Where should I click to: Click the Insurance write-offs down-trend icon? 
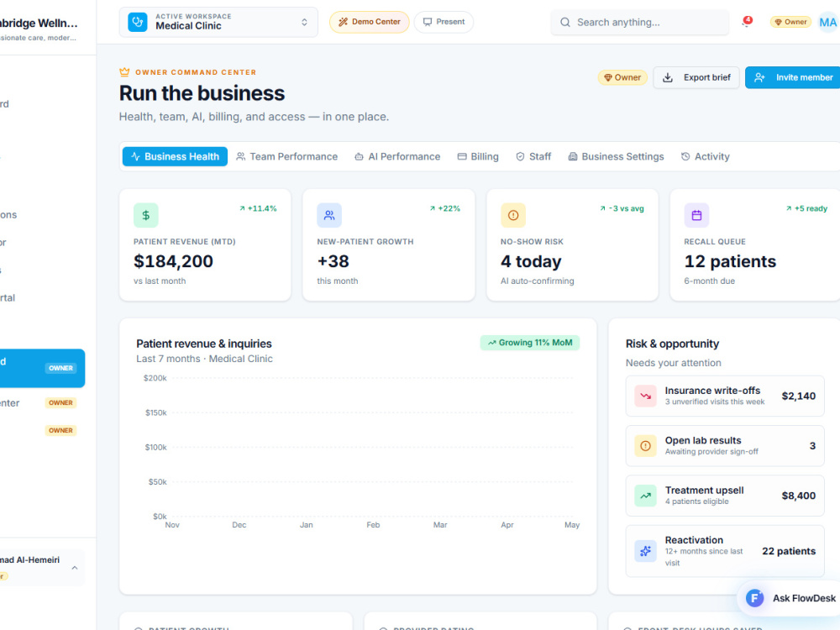[645, 396]
